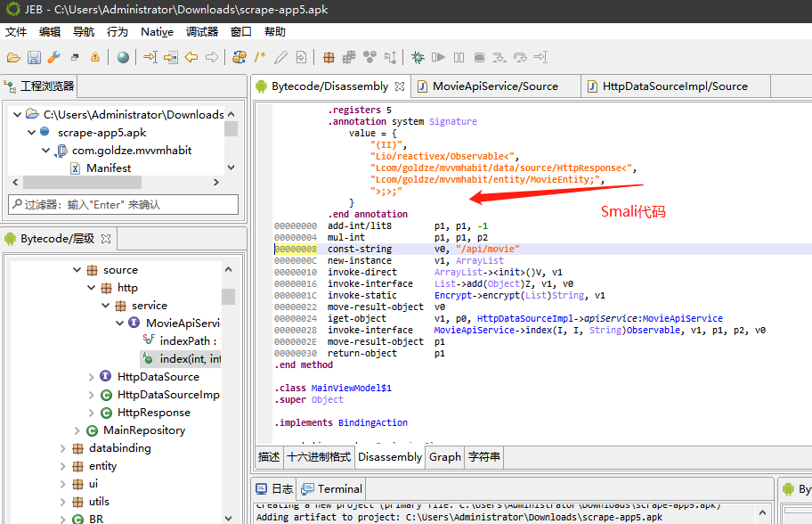Expand the MainRepository class node
Screen dimensions: 812x524
pyautogui.click(x=77, y=430)
